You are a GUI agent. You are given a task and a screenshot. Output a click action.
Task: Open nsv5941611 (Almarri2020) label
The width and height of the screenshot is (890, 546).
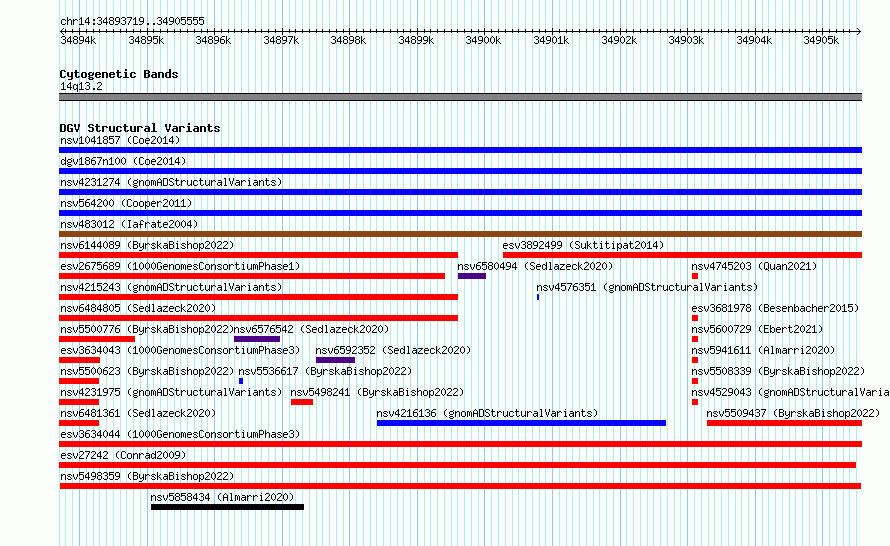click(x=763, y=350)
